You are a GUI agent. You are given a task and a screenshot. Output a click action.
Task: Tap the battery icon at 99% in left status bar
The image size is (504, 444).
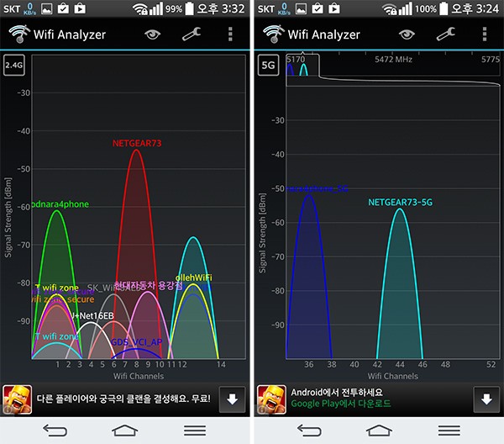(x=190, y=8)
